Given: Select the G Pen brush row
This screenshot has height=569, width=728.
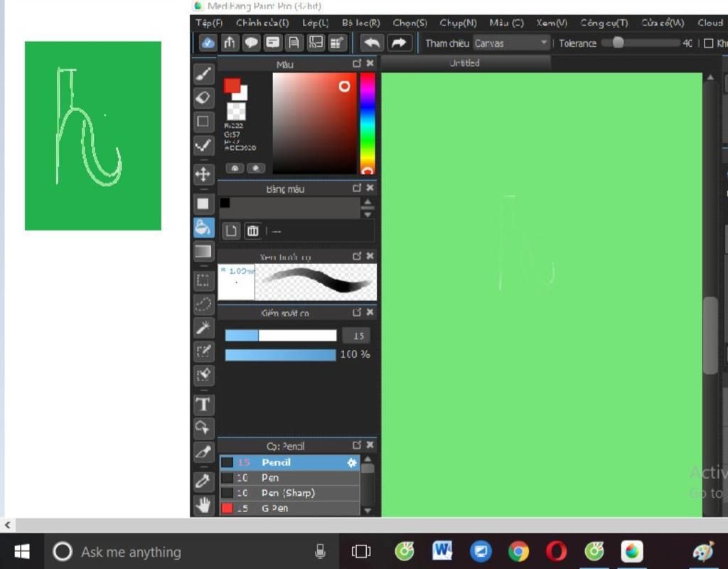Looking at the screenshot, I should click(290, 508).
